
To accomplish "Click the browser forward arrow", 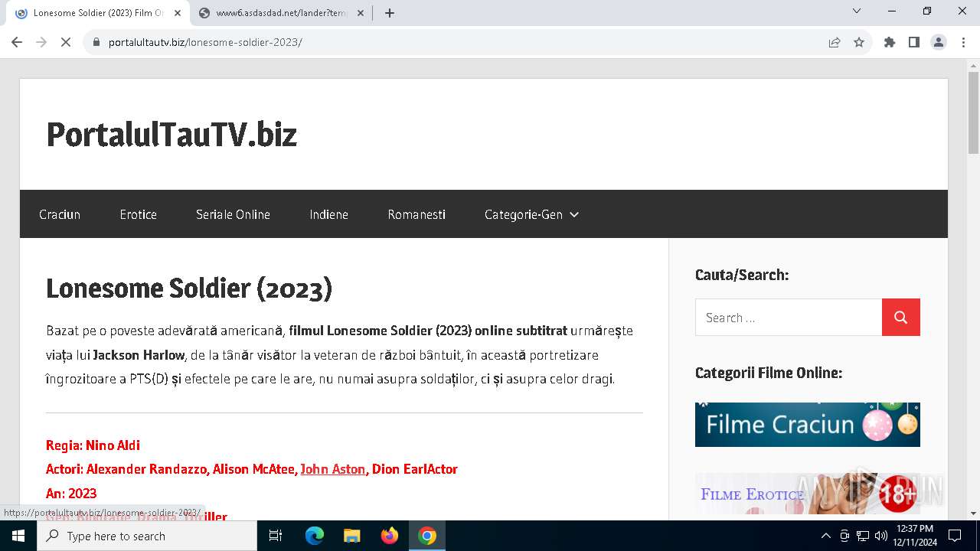I will (41, 42).
